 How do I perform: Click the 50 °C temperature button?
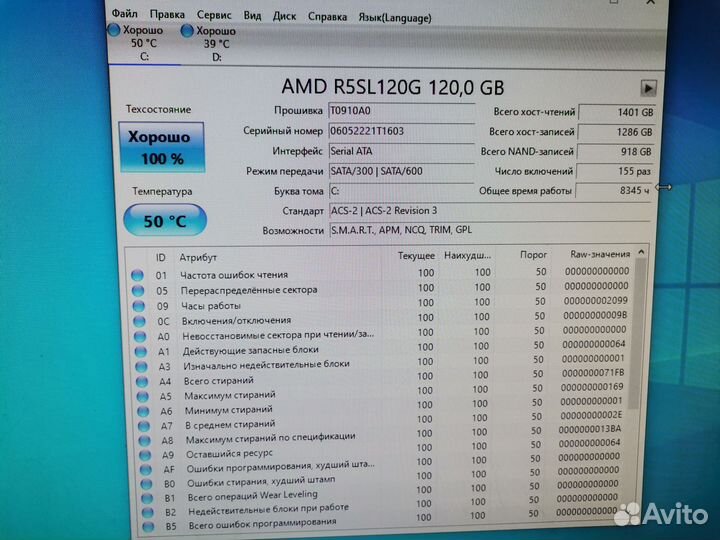pyautogui.click(x=165, y=221)
